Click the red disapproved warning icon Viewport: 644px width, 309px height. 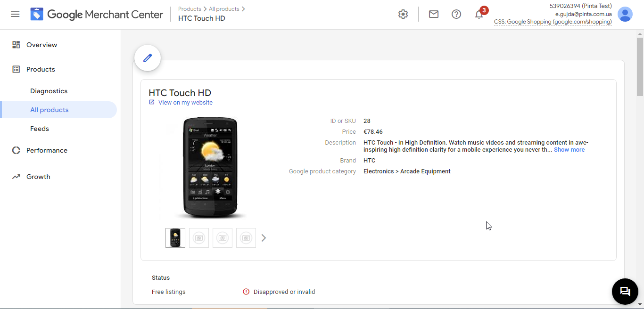[x=246, y=292]
